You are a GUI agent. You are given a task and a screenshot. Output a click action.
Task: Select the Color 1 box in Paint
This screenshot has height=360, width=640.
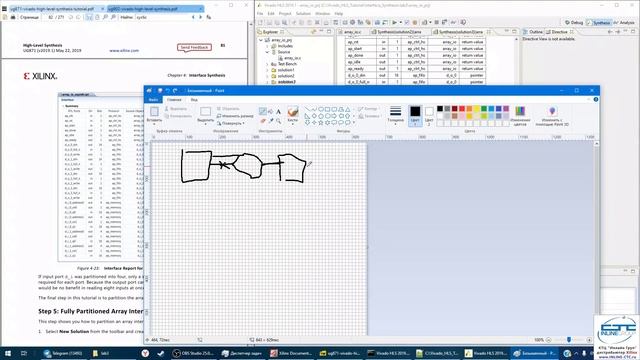coord(415,115)
